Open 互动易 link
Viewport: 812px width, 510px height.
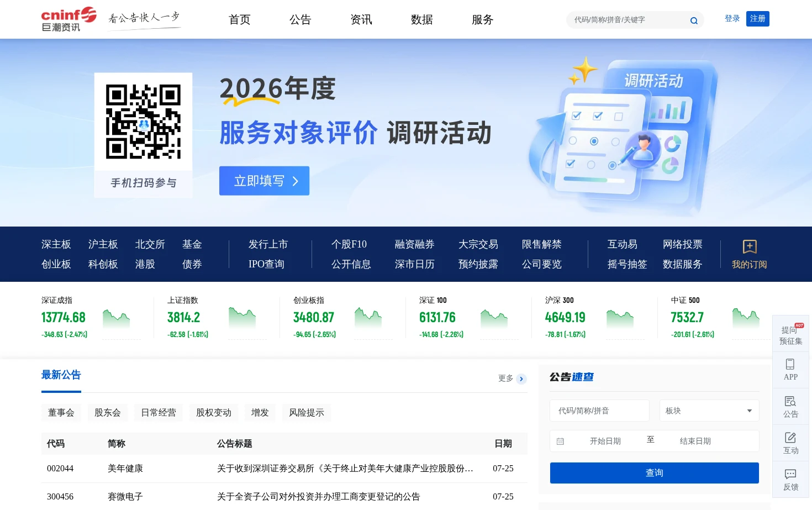click(623, 244)
